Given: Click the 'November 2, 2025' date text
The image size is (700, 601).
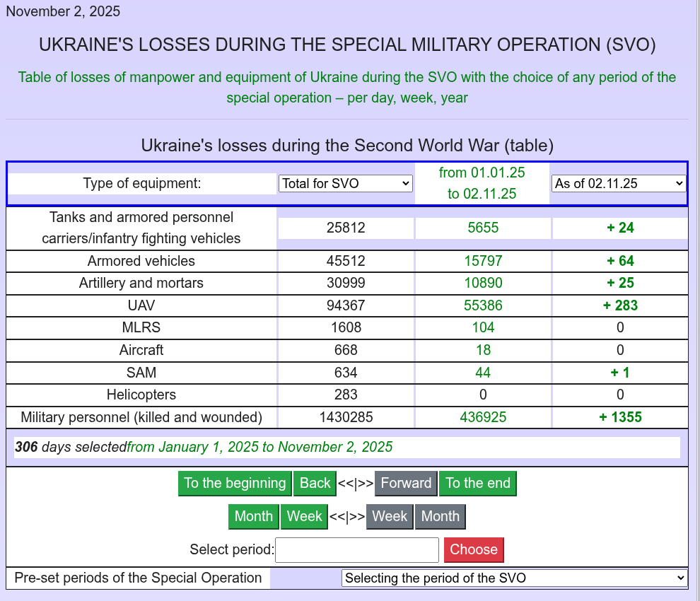Looking at the screenshot, I should coord(63,11).
